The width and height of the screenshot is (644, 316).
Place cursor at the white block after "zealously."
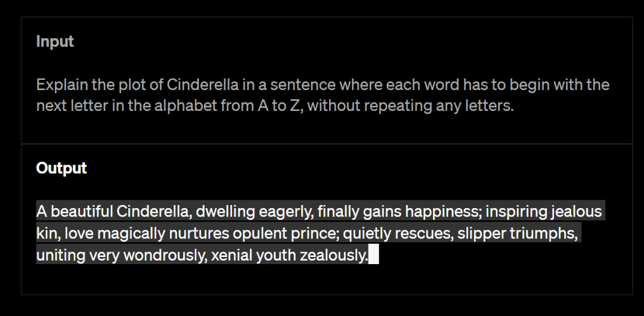374,256
